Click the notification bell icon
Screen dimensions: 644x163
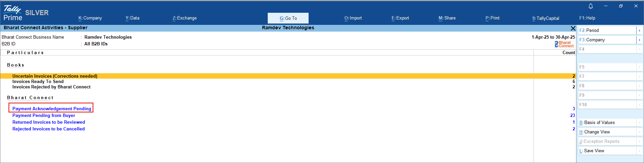pos(591,6)
